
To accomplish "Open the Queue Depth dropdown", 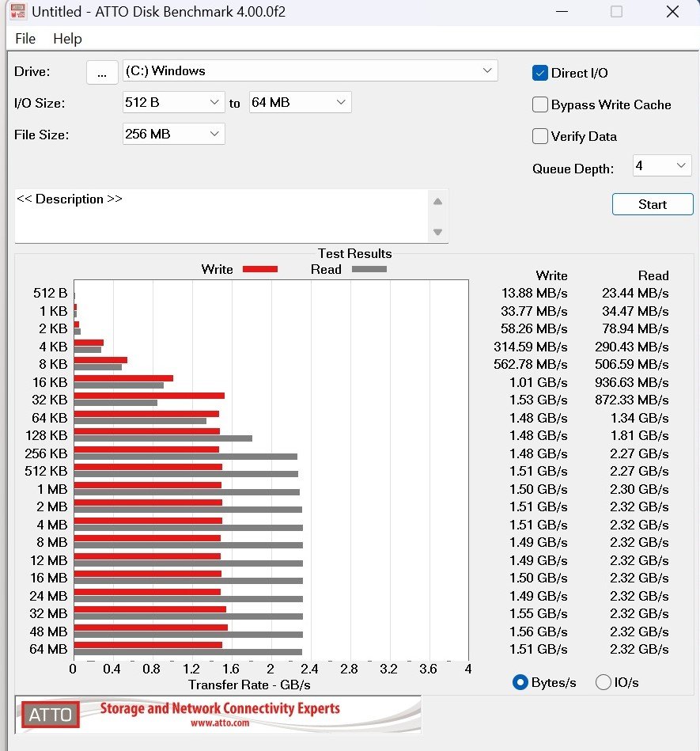I will pos(662,165).
